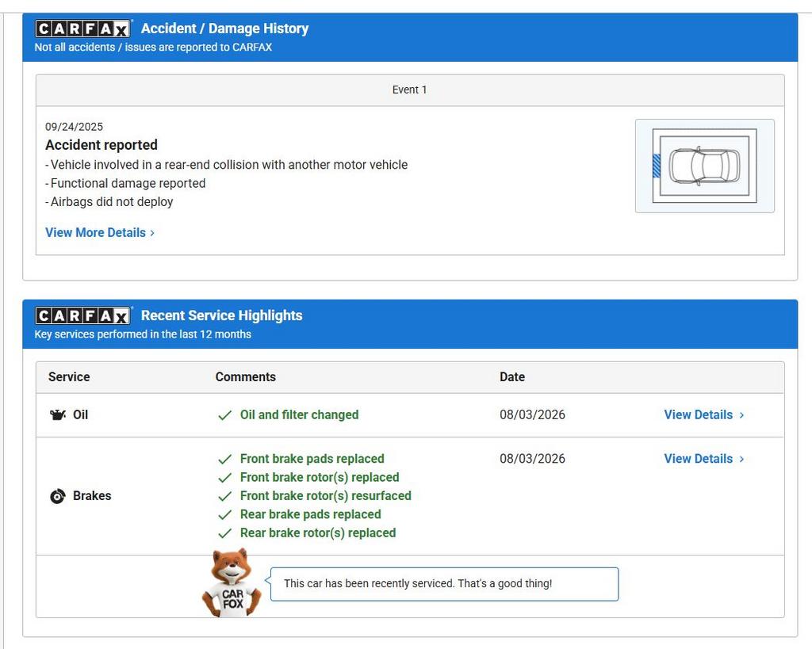The width and height of the screenshot is (812, 649).
Task: Click the Comments column header
Action: pos(246,376)
